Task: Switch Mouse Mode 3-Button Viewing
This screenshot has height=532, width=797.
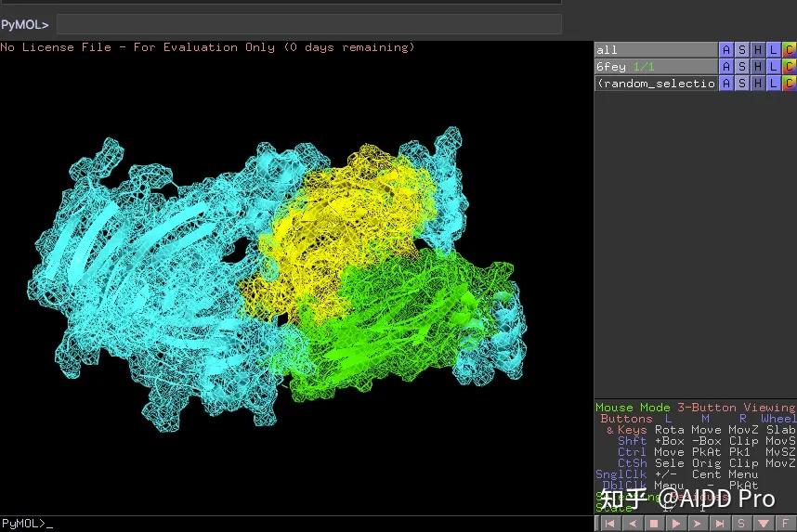Action: click(x=695, y=408)
